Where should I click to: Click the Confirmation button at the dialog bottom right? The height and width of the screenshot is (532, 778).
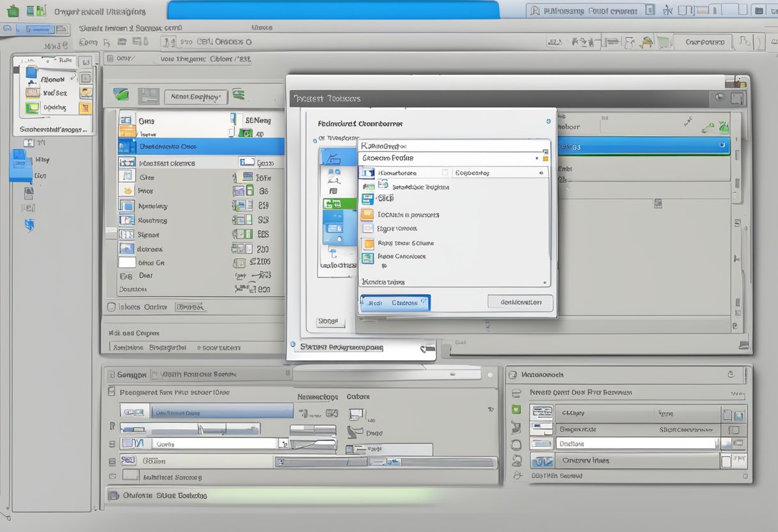click(x=520, y=302)
